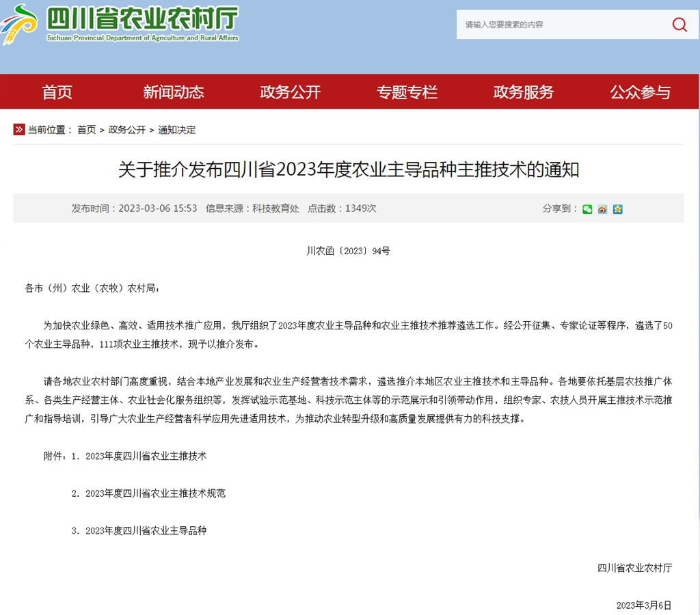Image resolution: width=700 pixels, height=615 pixels.
Task: Open the 公众参与 navigation tab
Action: 641,92
